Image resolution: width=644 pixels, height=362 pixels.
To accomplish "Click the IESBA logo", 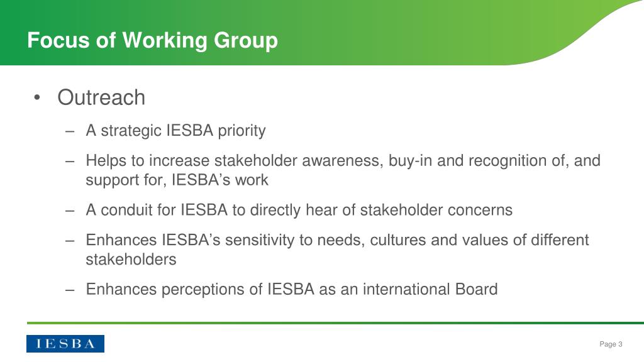I will 65,344.
